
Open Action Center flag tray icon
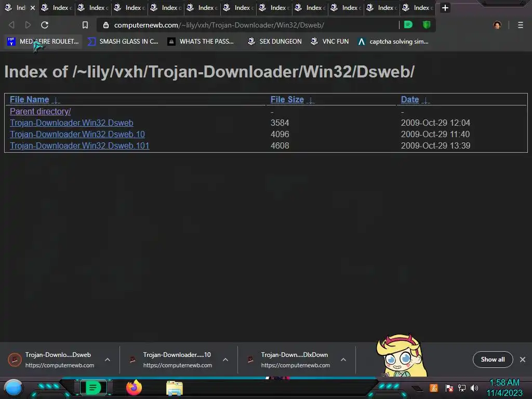click(x=449, y=388)
